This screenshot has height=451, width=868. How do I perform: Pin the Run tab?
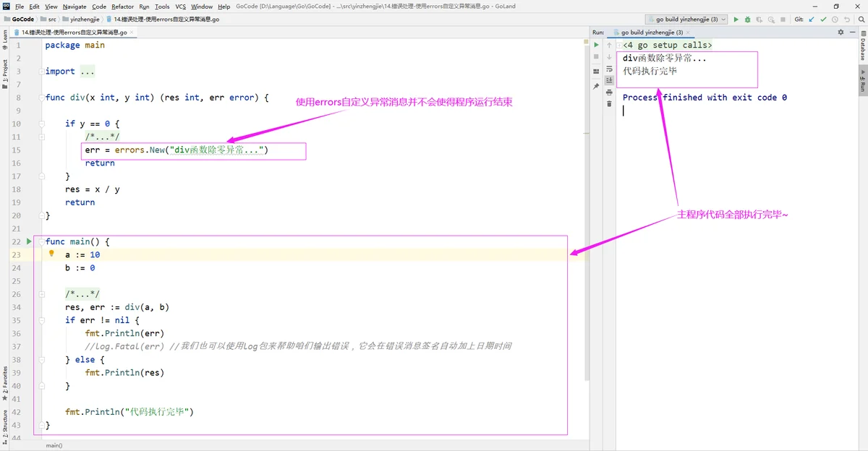click(596, 86)
